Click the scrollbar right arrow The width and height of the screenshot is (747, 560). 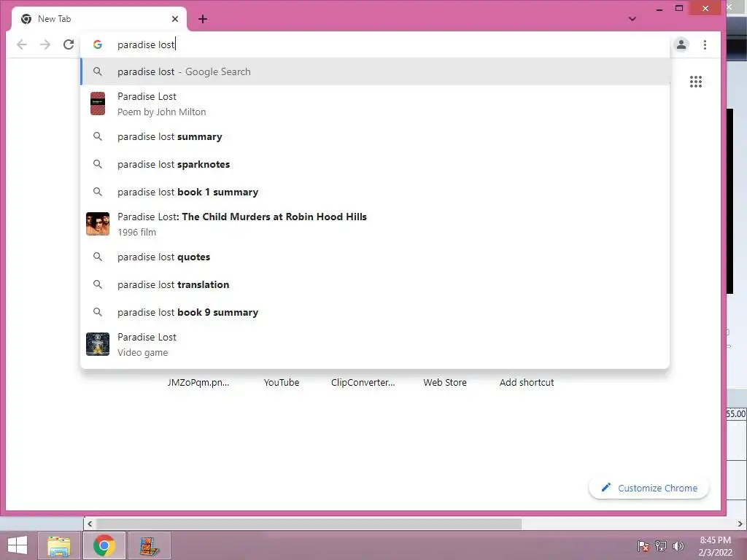point(740,524)
